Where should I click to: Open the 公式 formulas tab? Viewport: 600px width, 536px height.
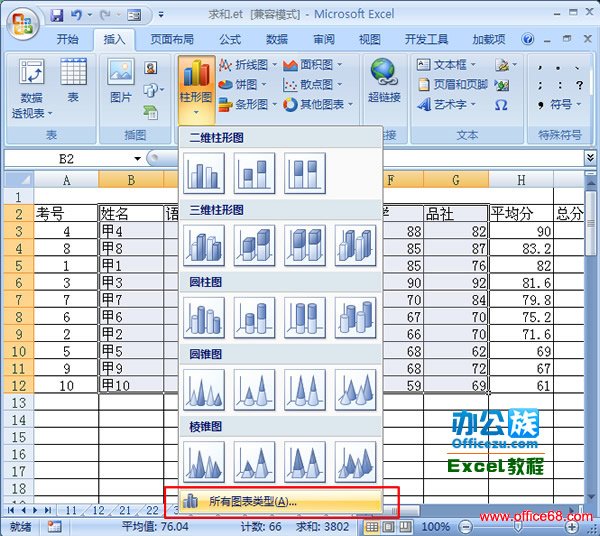(230, 39)
